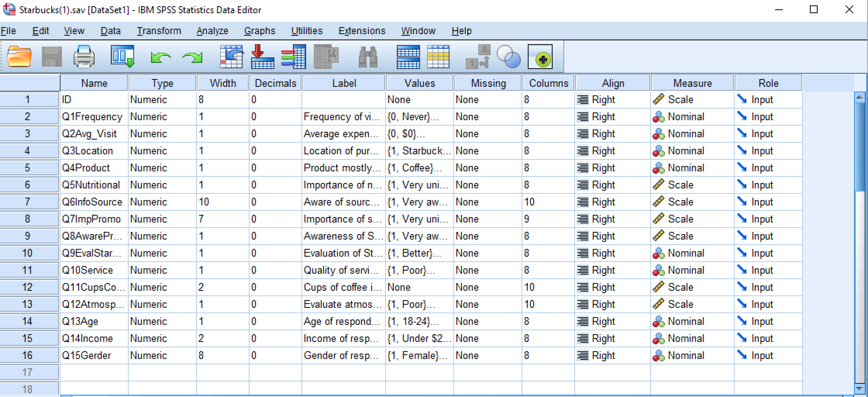Screen dimensions: 868x397
Task: Click the Insert variable icon
Action: click(x=438, y=57)
